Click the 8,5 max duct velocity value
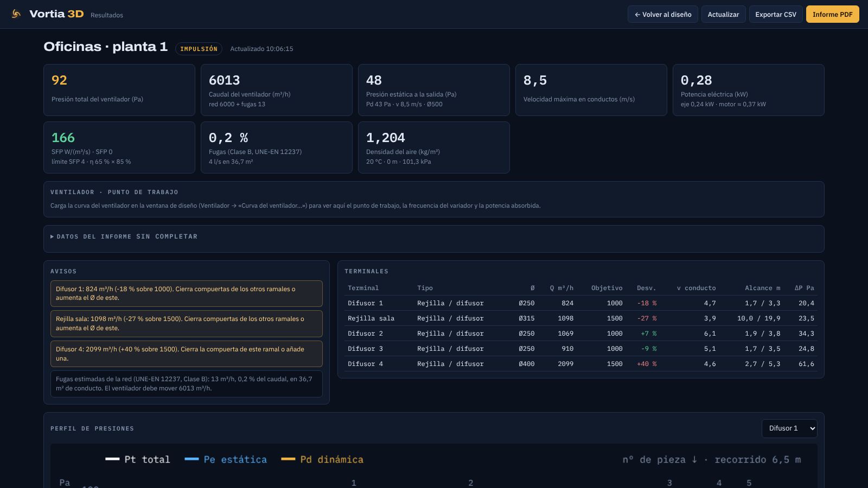Image resolution: width=868 pixels, height=488 pixels. 535,80
